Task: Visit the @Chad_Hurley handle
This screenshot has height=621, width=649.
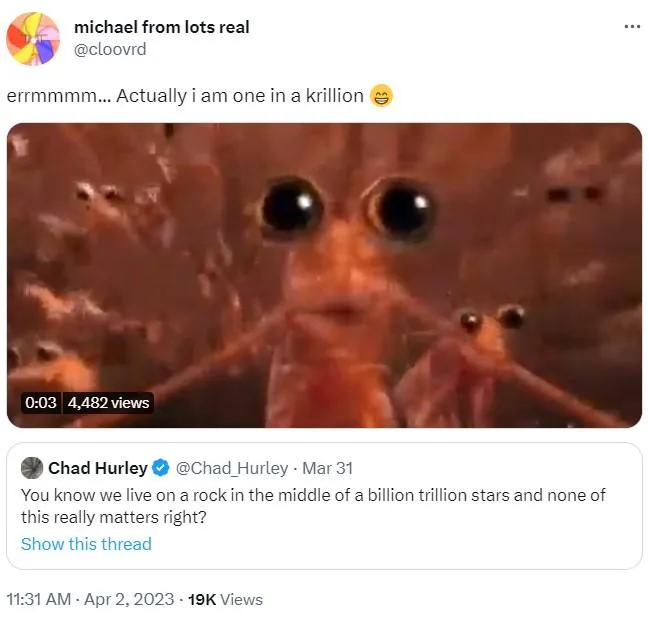Action: [232, 468]
